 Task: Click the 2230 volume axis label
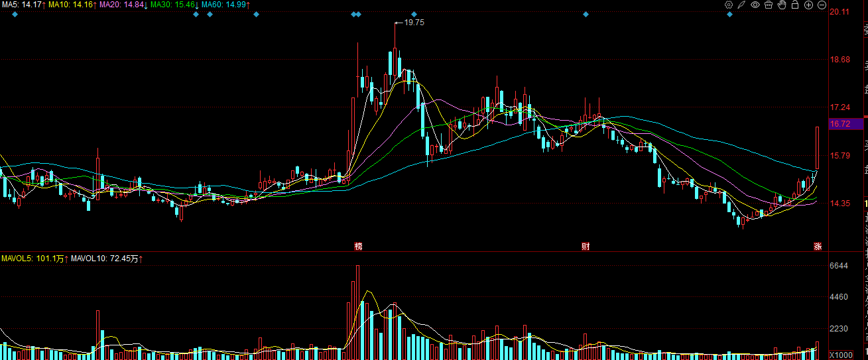839,329
